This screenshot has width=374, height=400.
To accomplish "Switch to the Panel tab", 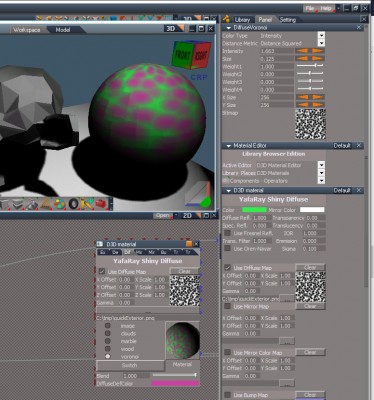I will [265, 20].
